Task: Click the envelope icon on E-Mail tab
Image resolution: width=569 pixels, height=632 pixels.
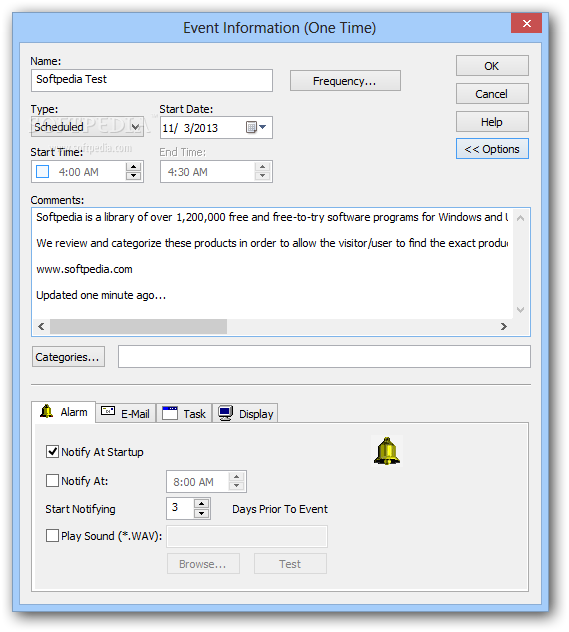Action: [108, 411]
